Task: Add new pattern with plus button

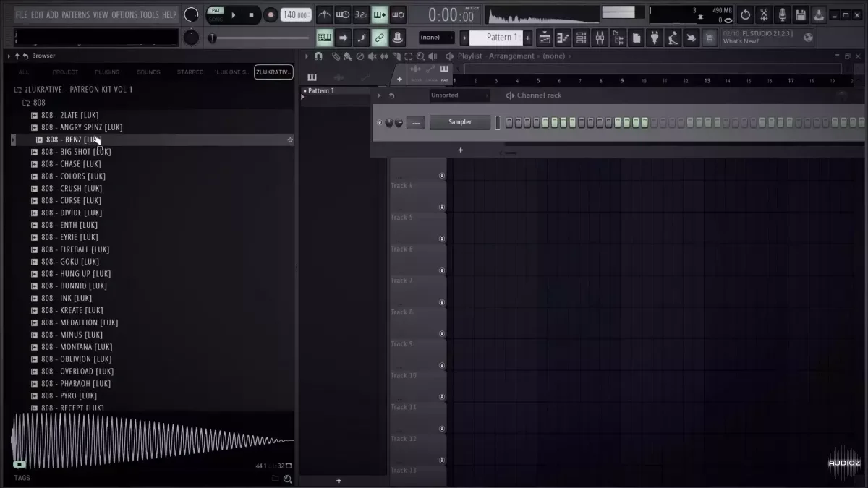Action: point(527,38)
